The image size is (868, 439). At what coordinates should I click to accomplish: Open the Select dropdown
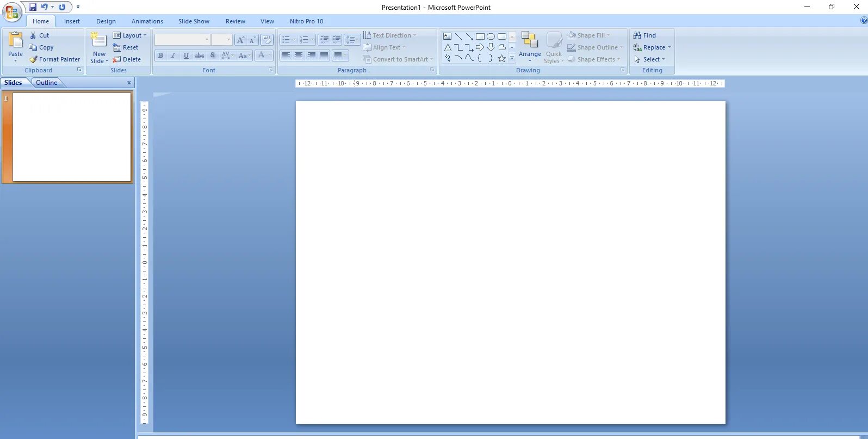[649, 59]
